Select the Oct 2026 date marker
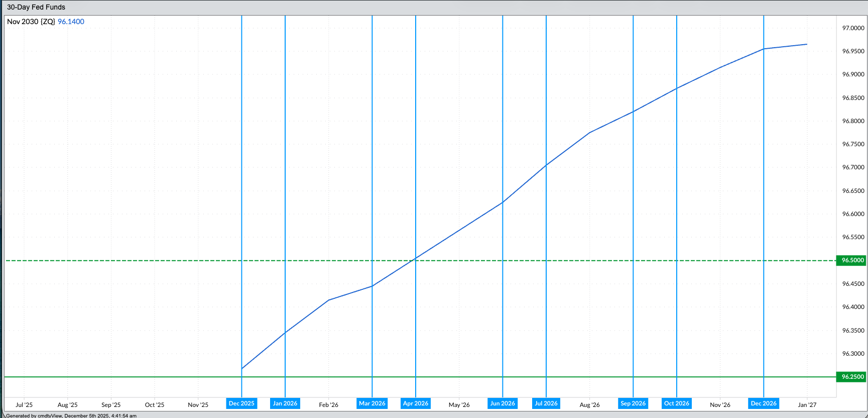868x418 pixels. pyautogui.click(x=676, y=403)
